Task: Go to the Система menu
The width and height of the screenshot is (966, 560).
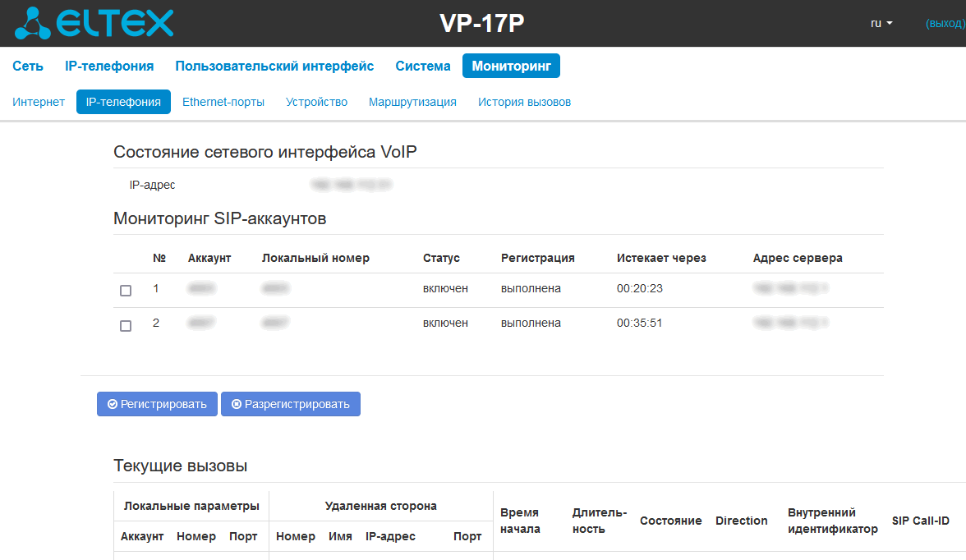Action: point(422,66)
